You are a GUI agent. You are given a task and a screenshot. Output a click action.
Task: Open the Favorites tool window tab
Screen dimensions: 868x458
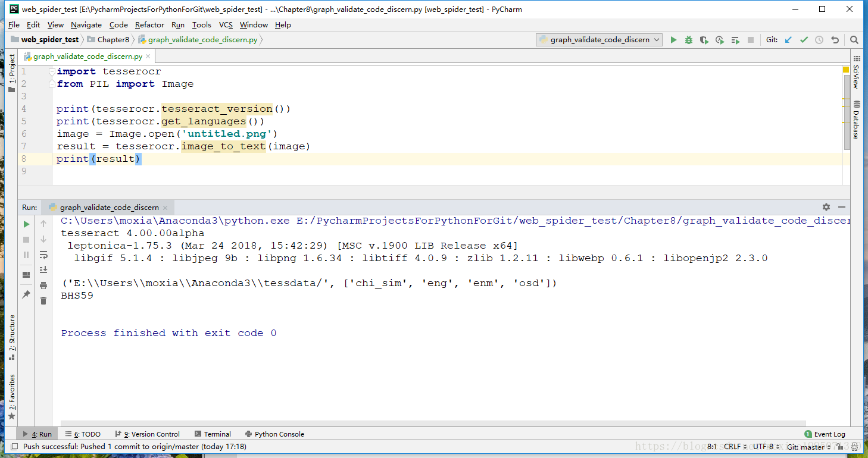(11, 397)
